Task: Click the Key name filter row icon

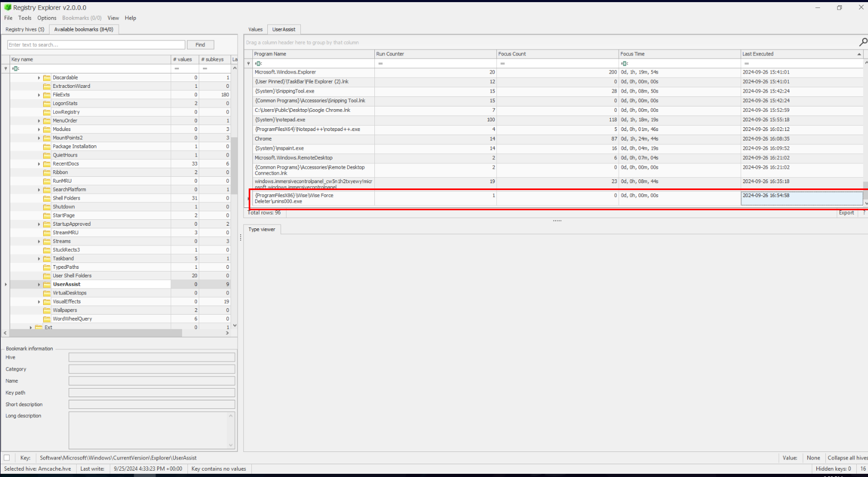Action: tap(15, 69)
